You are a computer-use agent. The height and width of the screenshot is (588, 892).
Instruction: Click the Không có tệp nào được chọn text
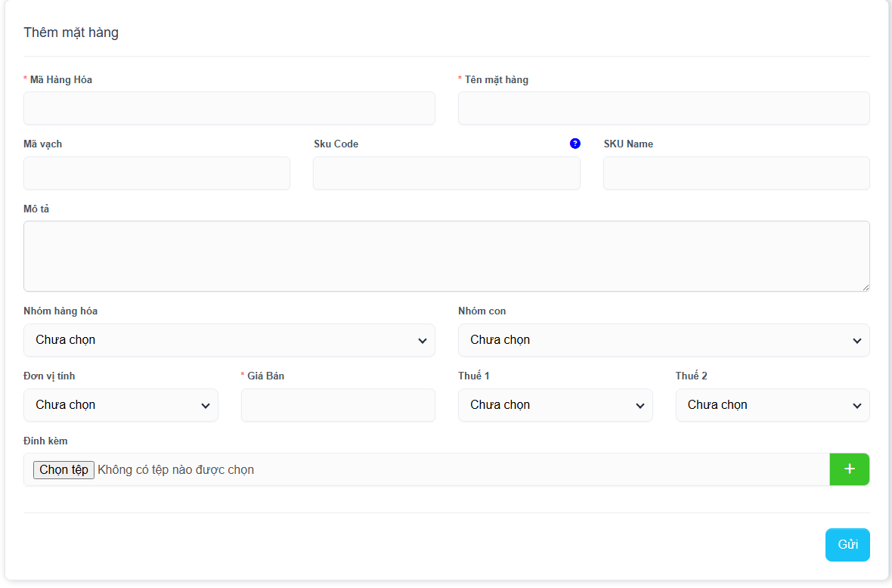click(175, 470)
